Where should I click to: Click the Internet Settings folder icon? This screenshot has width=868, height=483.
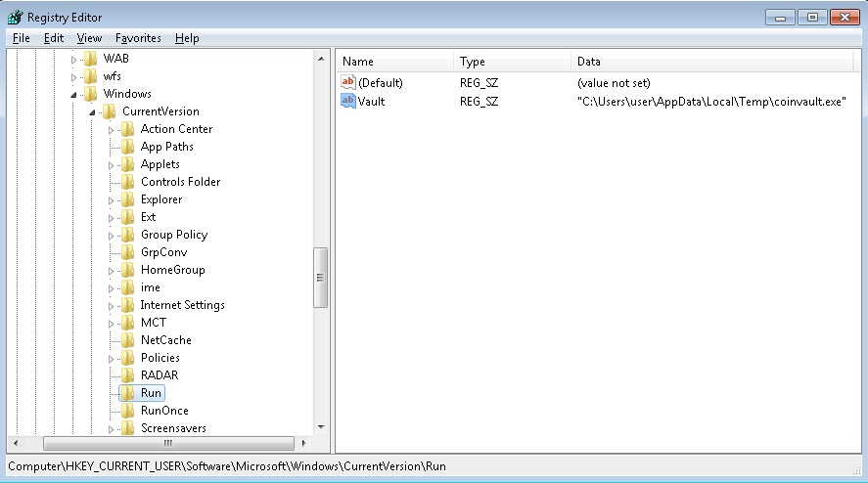pyautogui.click(x=128, y=305)
